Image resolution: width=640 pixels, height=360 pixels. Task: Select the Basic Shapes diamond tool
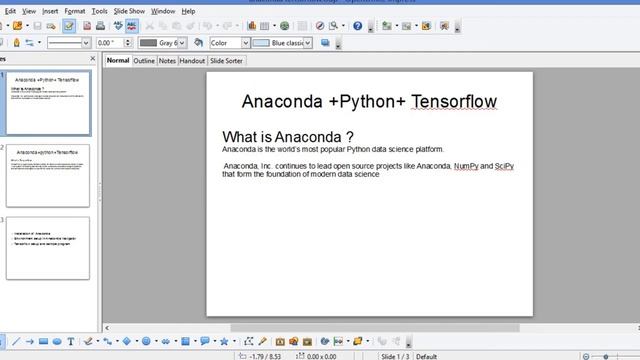[x=127, y=341]
